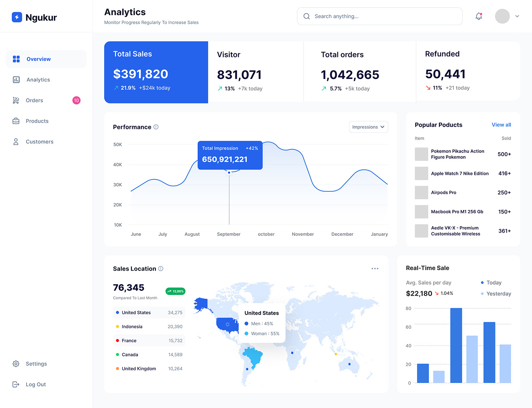This screenshot has width=532, height=408.
Task: Select Overview in the sidebar
Action: [38, 59]
